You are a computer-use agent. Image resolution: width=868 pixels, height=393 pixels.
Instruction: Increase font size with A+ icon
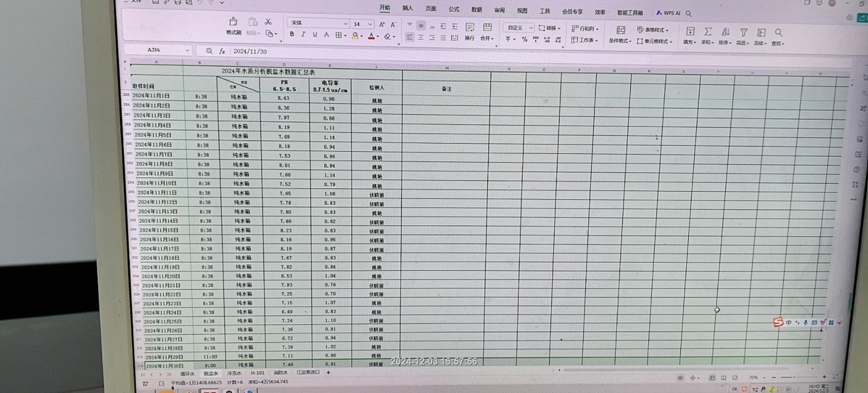(382, 24)
